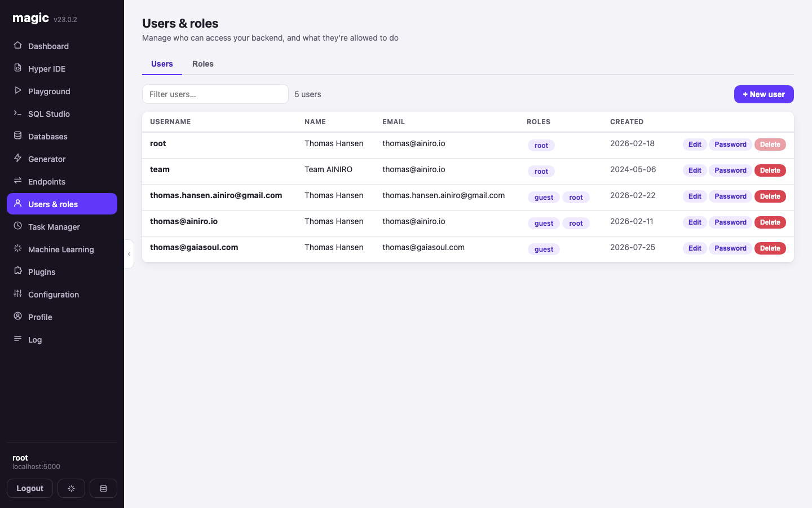812x508 pixels.
Task: Open Hyper IDE file-code icon
Action: 17,68
